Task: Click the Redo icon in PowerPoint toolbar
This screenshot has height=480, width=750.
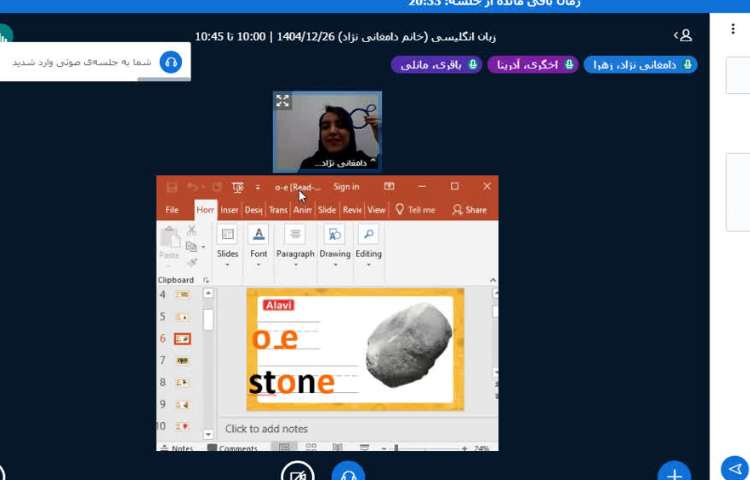Action: (x=217, y=187)
